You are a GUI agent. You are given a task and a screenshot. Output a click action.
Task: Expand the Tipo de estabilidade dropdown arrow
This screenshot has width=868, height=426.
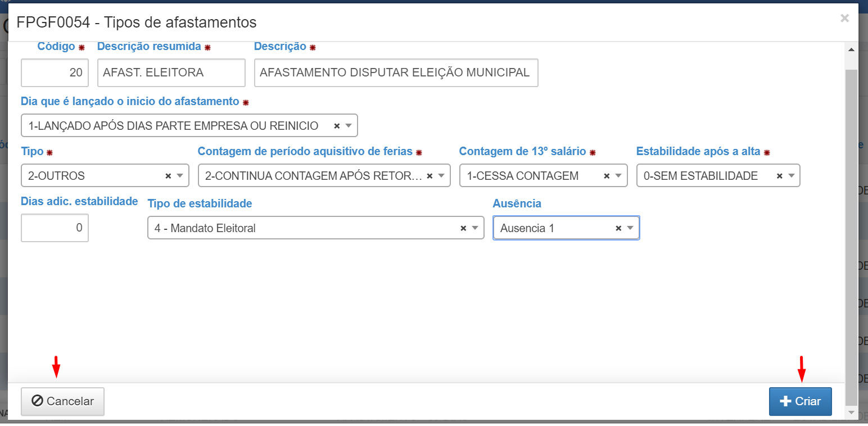(x=475, y=228)
